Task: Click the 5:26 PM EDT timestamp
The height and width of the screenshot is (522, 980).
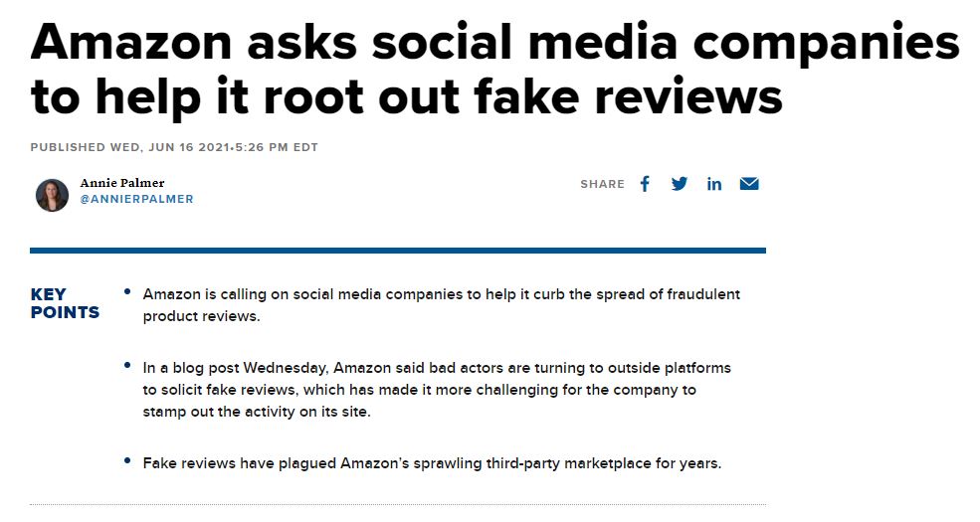Action: 277,147
